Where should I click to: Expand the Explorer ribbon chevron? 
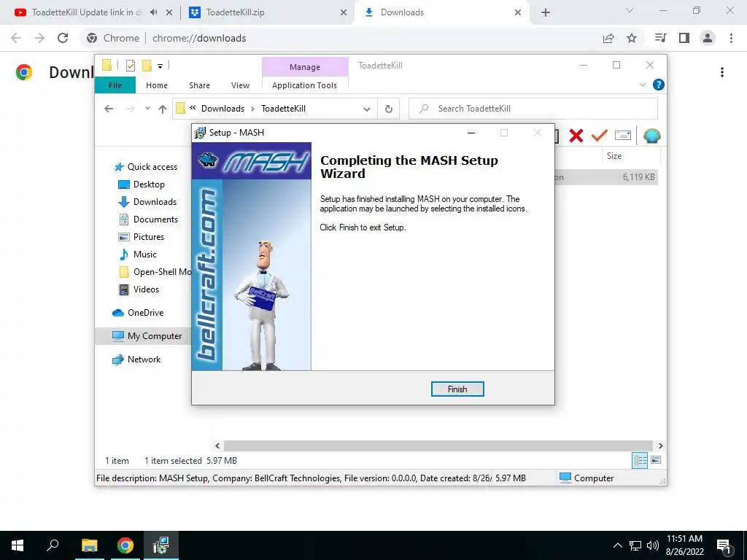(x=642, y=85)
